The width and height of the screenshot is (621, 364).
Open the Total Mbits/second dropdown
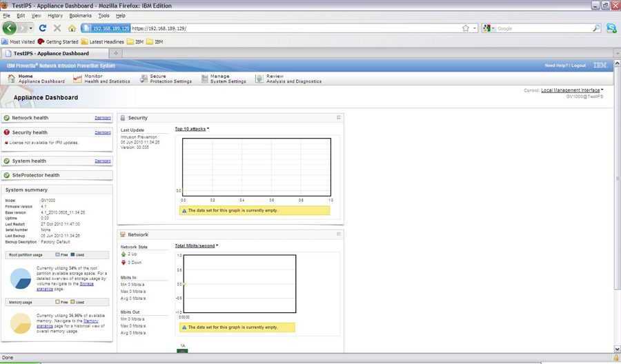point(197,245)
